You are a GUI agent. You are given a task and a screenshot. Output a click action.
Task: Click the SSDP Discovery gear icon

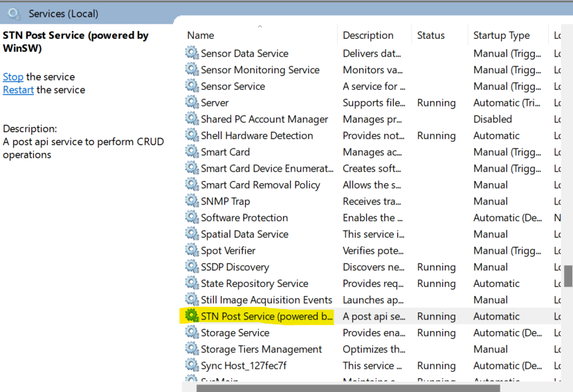click(x=192, y=266)
